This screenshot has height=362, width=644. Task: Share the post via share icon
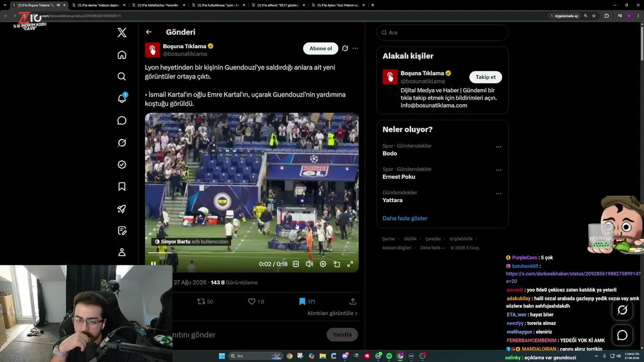tap(353, 302)
